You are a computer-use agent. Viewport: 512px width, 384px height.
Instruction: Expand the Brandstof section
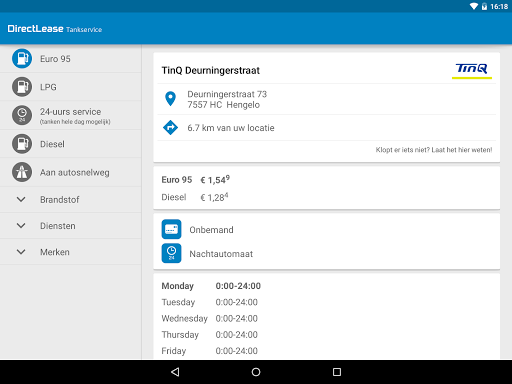pyautogui.click(x=71, y=200)
